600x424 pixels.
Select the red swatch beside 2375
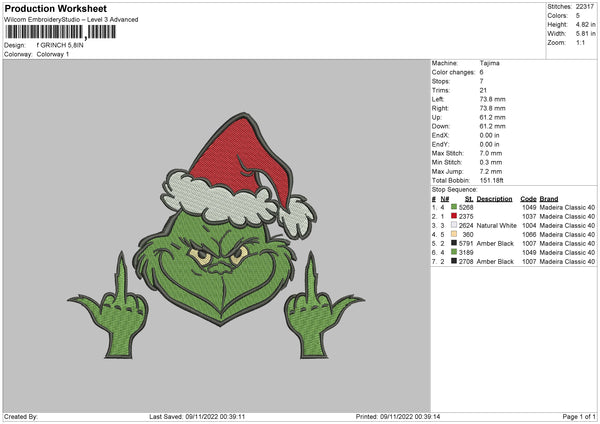[454, 216]
